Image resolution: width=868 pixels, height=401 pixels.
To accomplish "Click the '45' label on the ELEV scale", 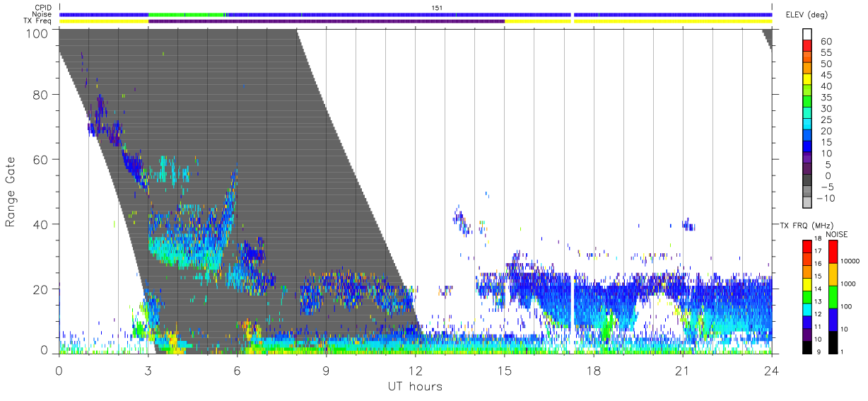I will coord(825,75).
